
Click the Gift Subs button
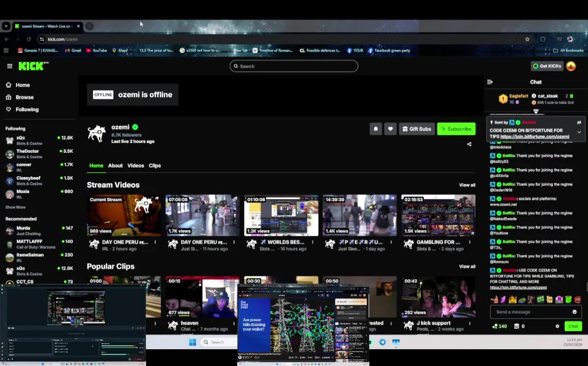click(x=417, y=129)
